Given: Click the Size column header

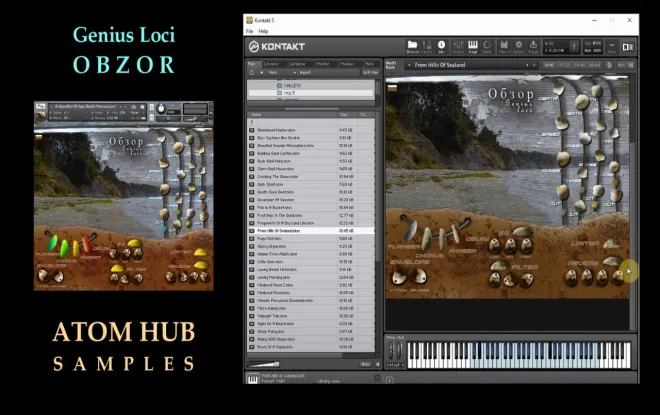Looking at the screenshot, I should click(x=347, y=114).
